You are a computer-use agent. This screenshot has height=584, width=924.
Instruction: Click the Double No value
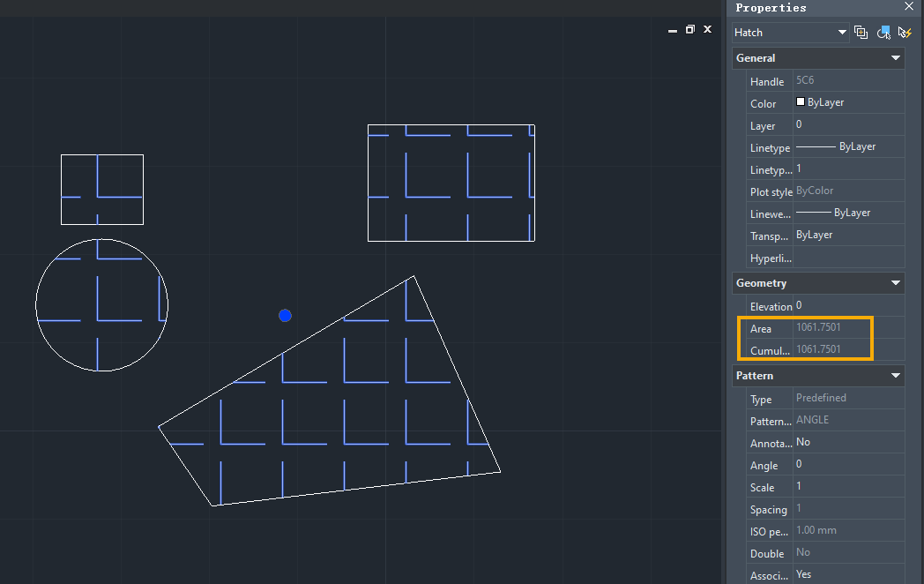803,552
